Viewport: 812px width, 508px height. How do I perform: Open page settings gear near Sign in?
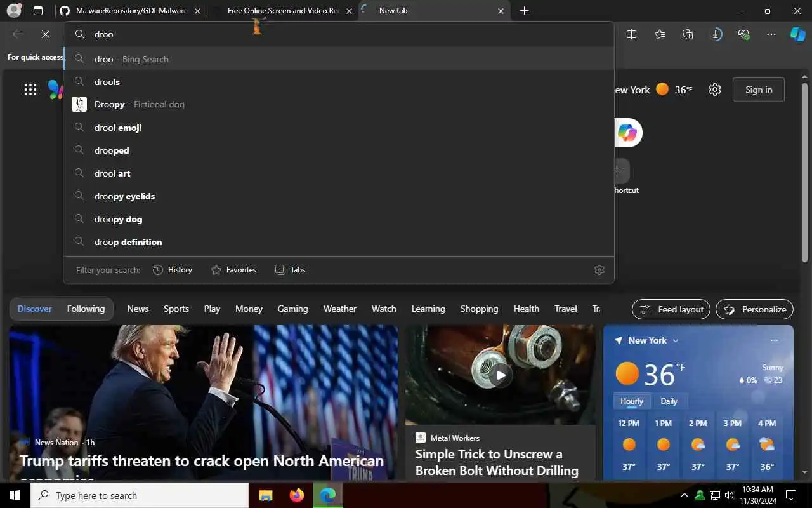point(715,90)
